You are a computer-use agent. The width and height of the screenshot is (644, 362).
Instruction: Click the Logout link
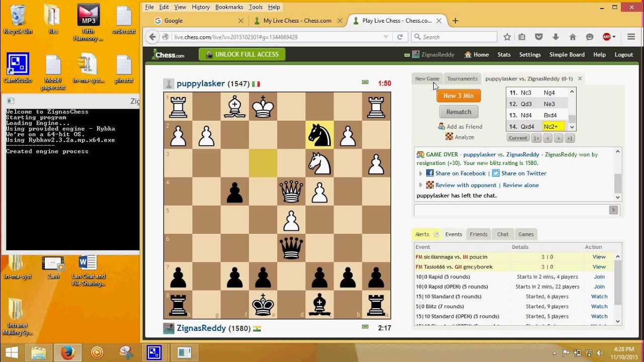(x=624, y=55)
